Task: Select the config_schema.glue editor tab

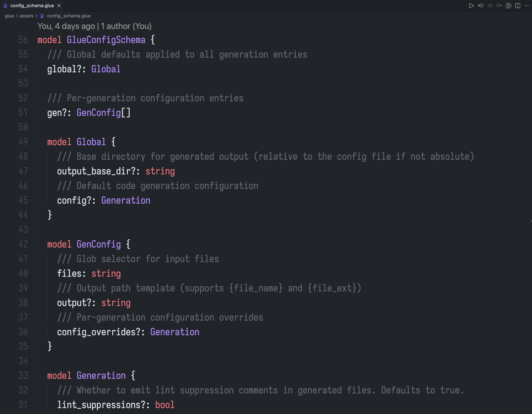Action: (32, 6)
